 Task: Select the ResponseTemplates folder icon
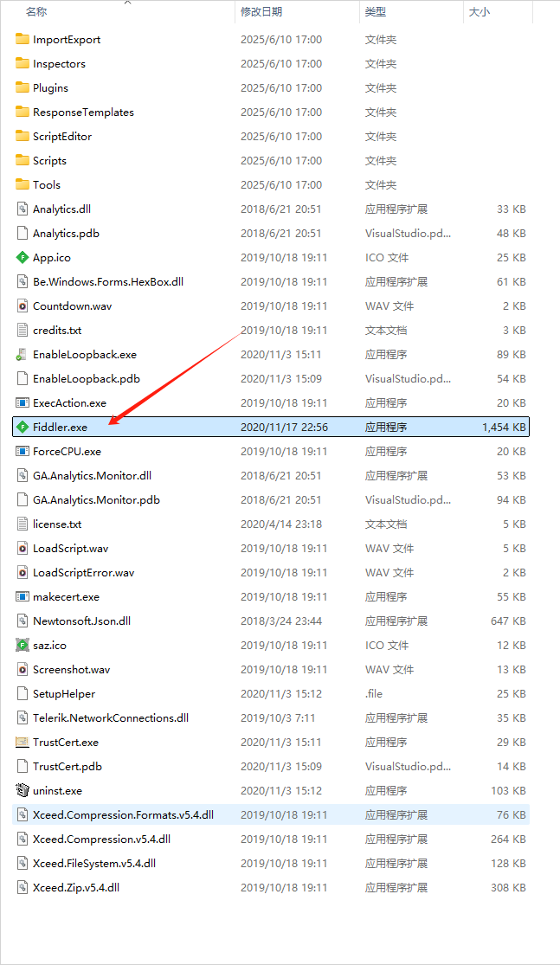pos(23,112)
